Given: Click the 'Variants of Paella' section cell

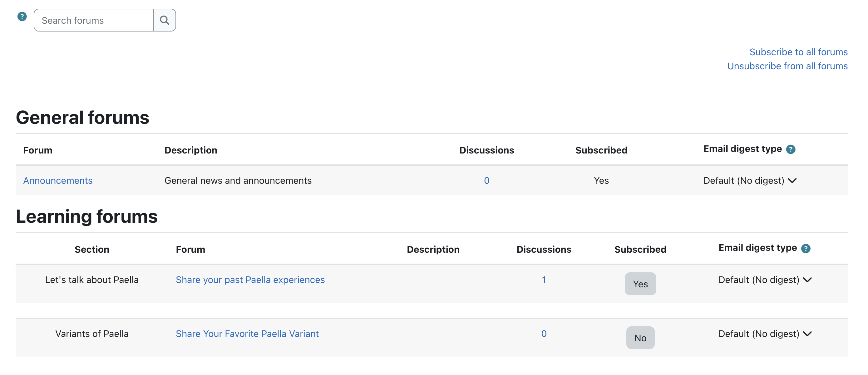Looking at the screenshot, I should pyautogui.click(x=92, y=334).
